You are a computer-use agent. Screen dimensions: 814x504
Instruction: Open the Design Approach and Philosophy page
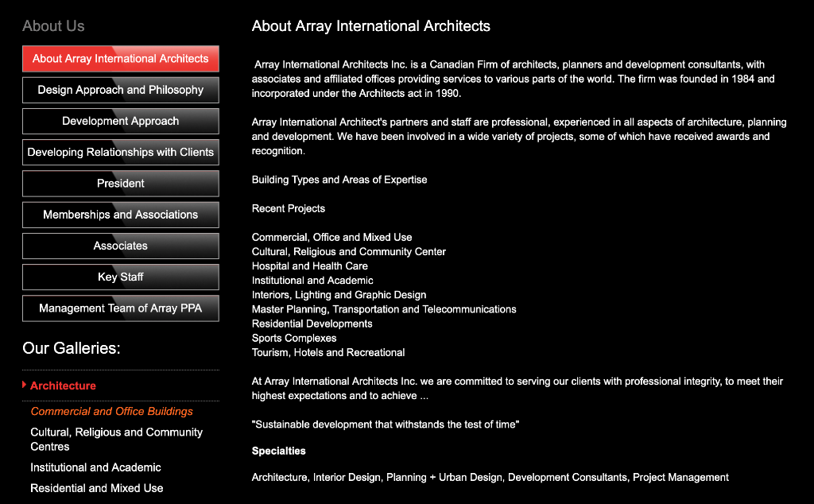tap(120, 90)
